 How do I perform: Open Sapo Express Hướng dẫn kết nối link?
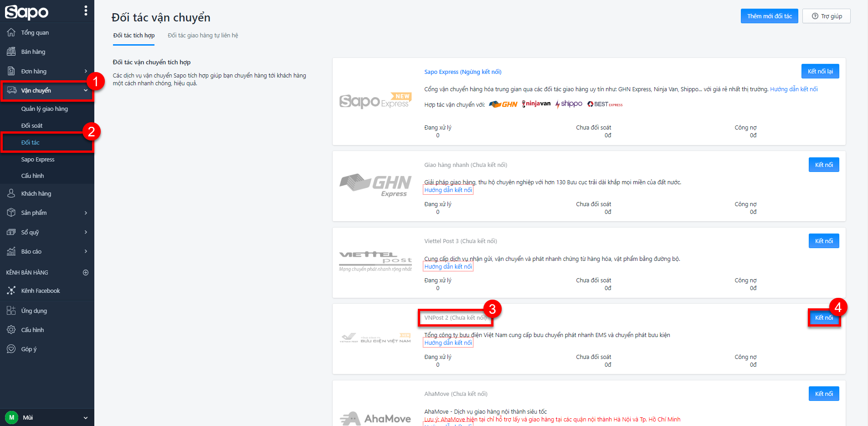pos(794,89)
